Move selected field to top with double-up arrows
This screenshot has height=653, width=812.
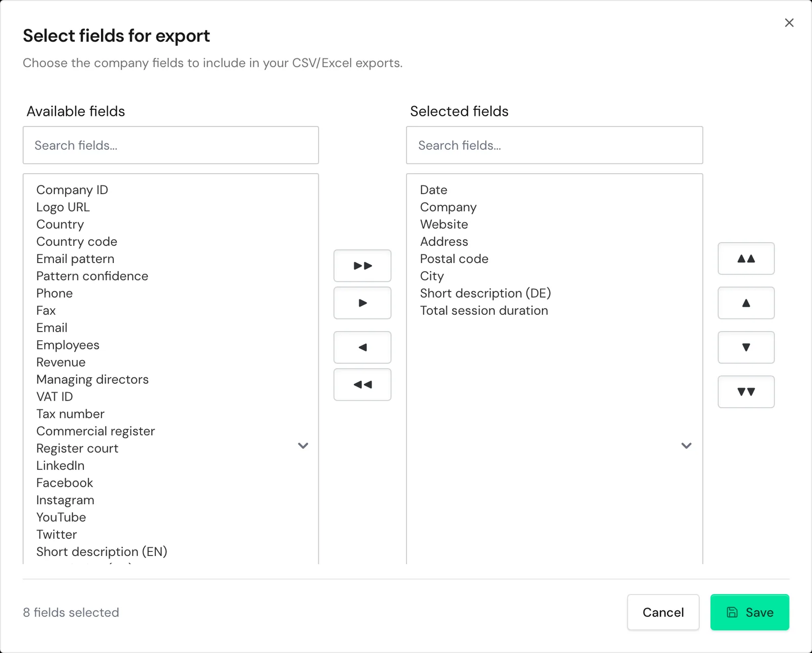click(746, 258)
